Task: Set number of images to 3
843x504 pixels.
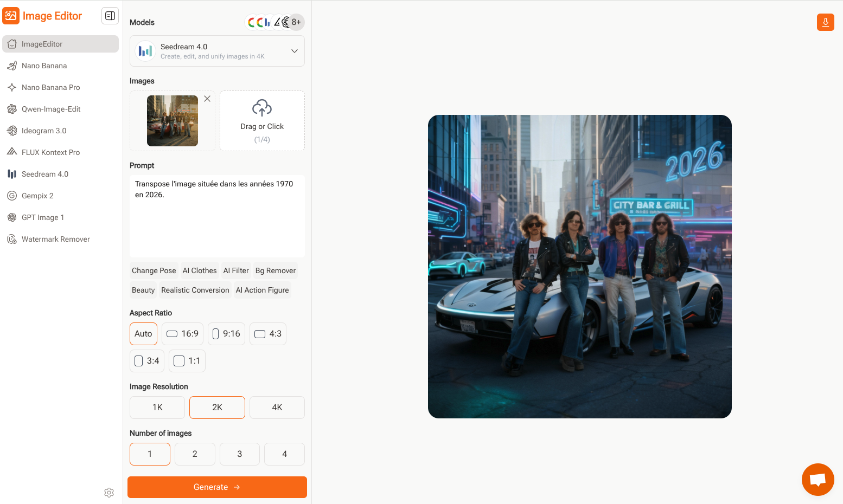Action: (x=239, y=454)
